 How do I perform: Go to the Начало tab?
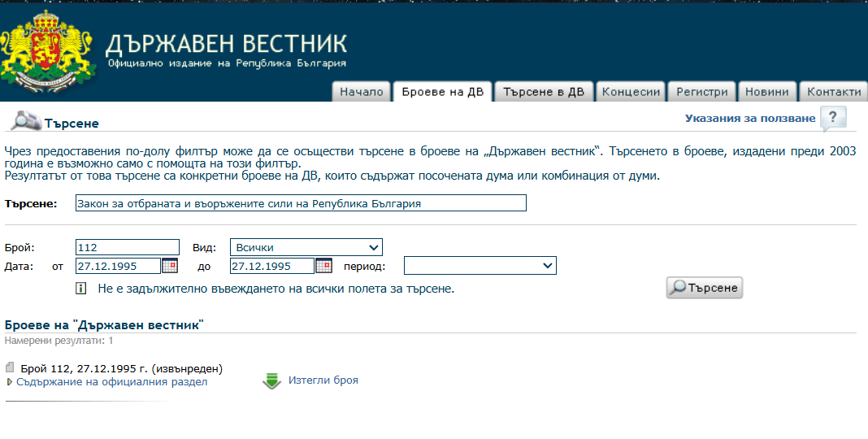[362, 92]
